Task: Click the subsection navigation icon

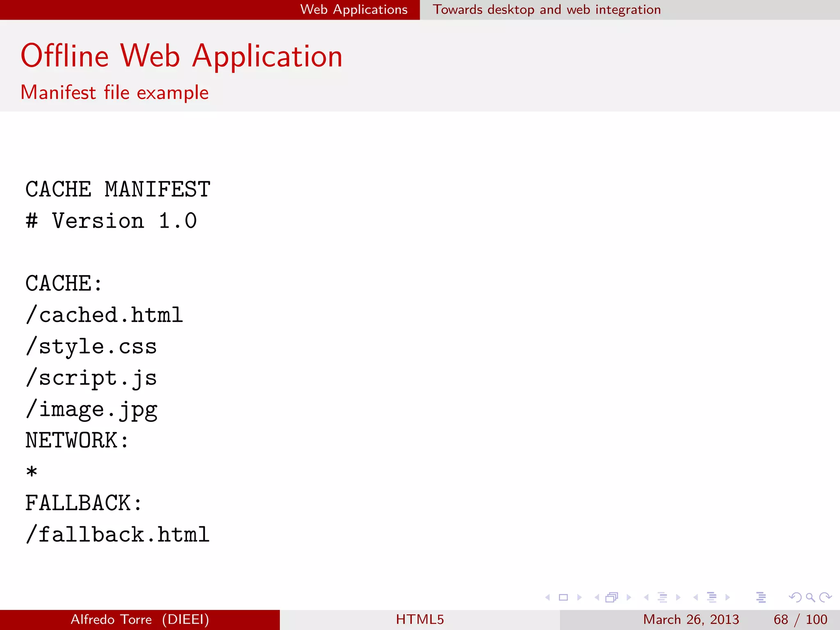Action: point(662,597)
